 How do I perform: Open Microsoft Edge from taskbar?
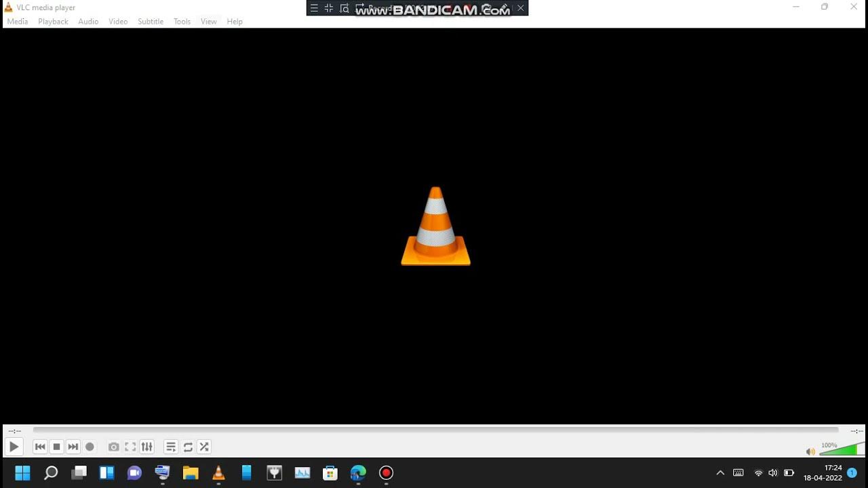point(358,473)
